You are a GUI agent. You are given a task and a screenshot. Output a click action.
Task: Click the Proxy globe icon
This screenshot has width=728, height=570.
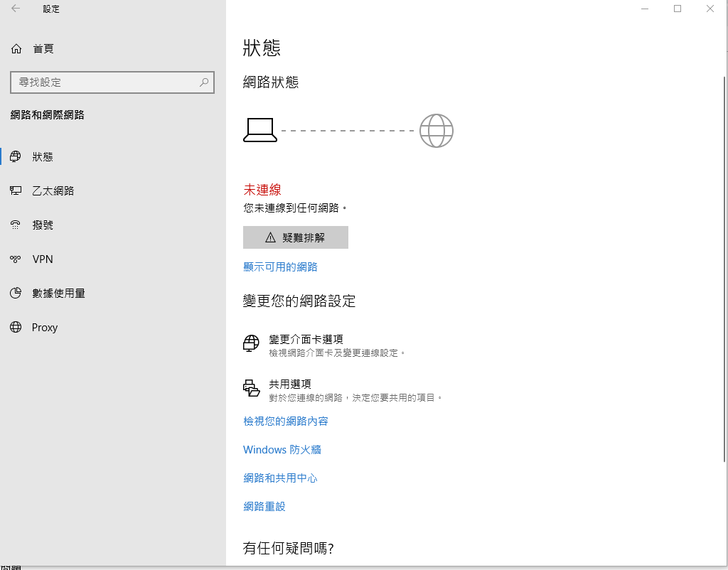click(16, 327)
